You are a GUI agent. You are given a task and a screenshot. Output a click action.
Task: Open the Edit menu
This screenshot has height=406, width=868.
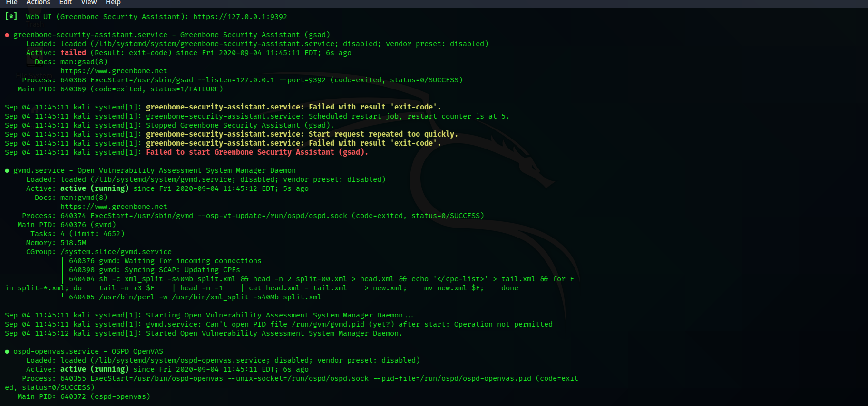[66, 2]
